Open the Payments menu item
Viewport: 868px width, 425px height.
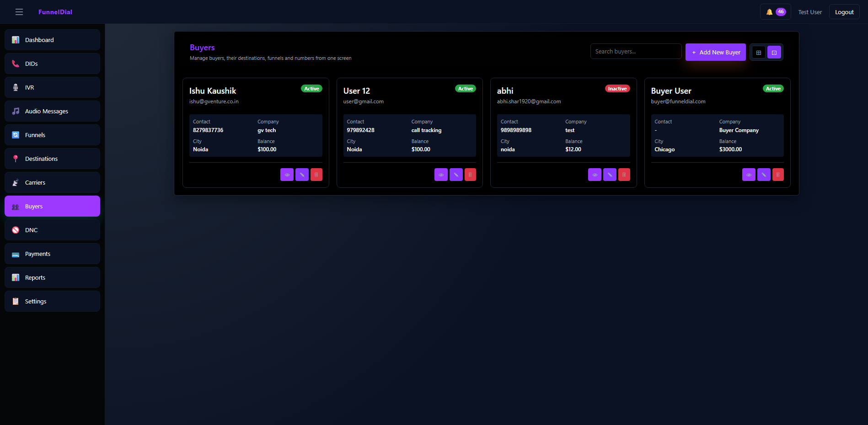(x=52, y=254)
